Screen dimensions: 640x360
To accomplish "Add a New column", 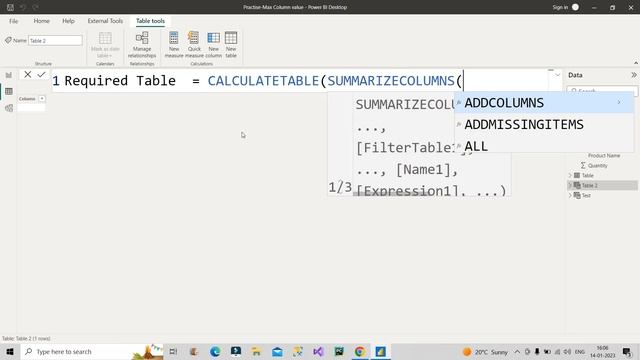I will point(213,45).
